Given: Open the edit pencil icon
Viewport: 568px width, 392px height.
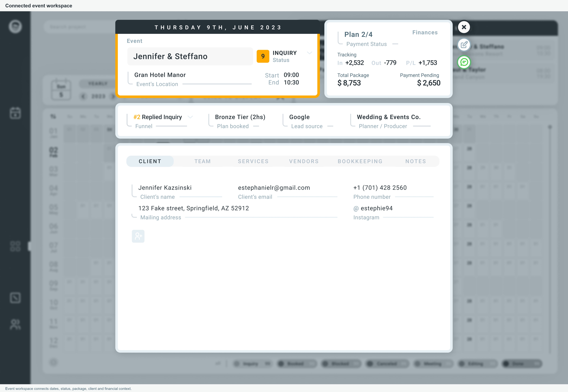Looking at the screenshot, I should (464, 45).
